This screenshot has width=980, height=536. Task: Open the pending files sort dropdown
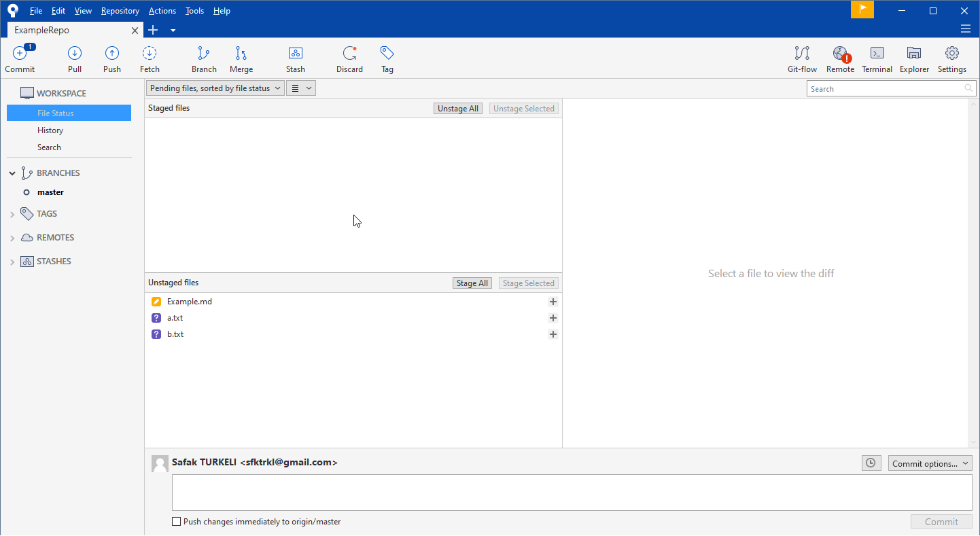pos(215,88)
